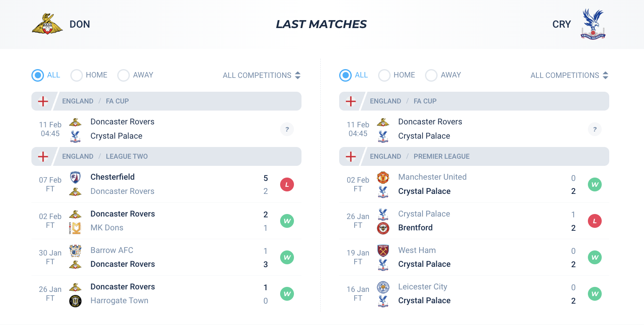Open the England League Two competition header
This screenshot has width=644, height=325.
[166, 156]
